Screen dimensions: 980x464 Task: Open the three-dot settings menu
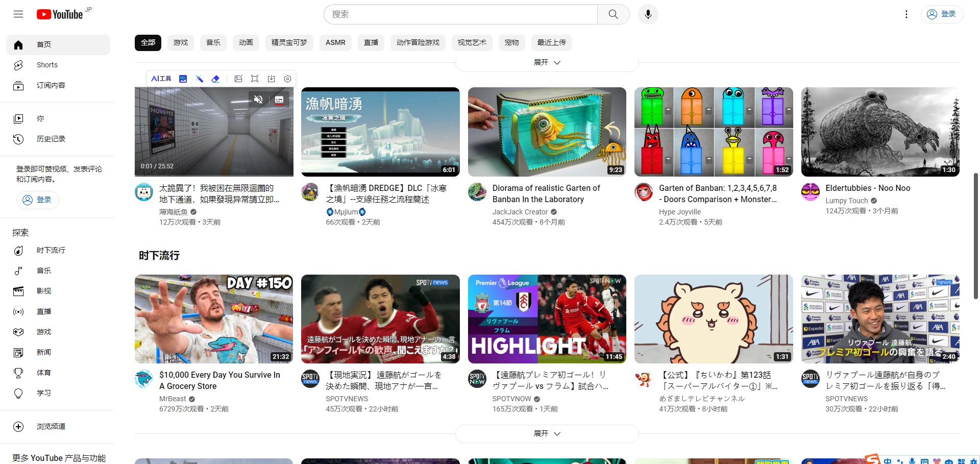tap(906, 14)
